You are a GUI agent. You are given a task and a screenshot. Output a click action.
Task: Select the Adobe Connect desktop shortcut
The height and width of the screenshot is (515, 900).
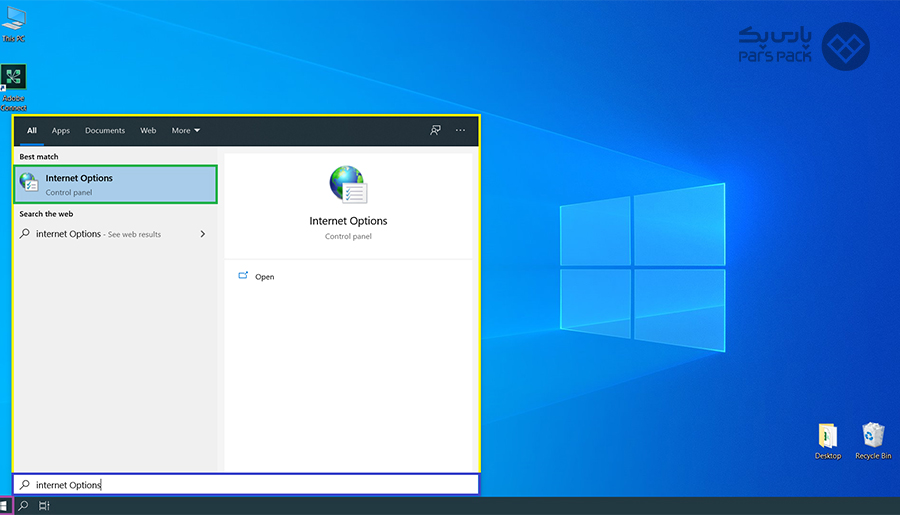tap(13, 87)
